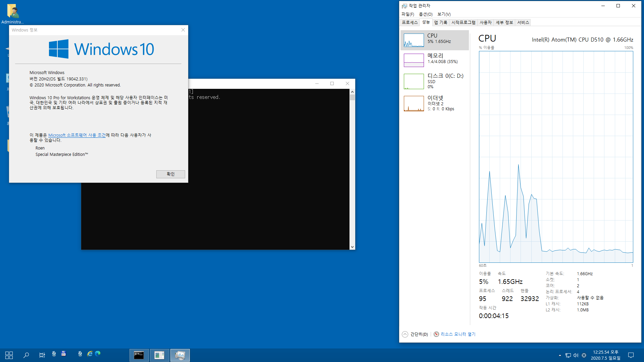The image size is (644, 362).
Task: Close the command prompt window
Action: pyautogui.click(x=347, y=83)
